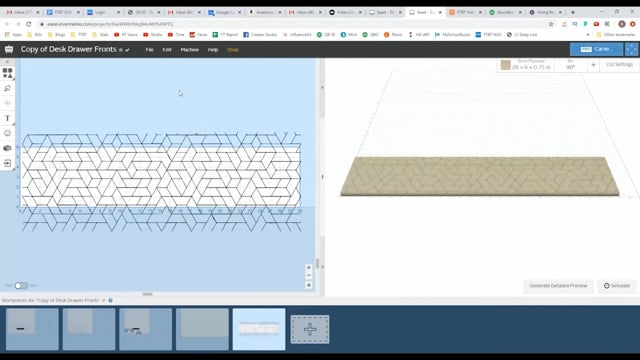The width and height of the screenshot is (640, 360).
Task: Select the Pen drawing tool
Action: 7,88
